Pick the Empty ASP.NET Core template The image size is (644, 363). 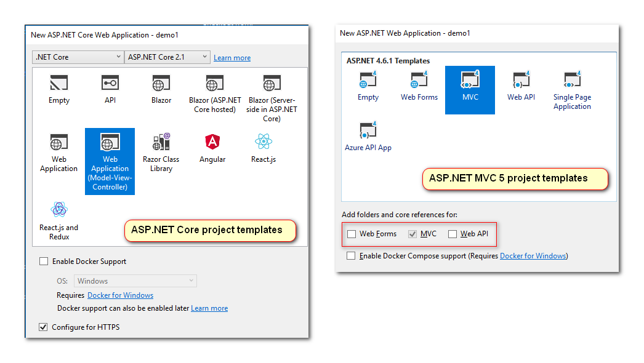click(x=58, y=89)
